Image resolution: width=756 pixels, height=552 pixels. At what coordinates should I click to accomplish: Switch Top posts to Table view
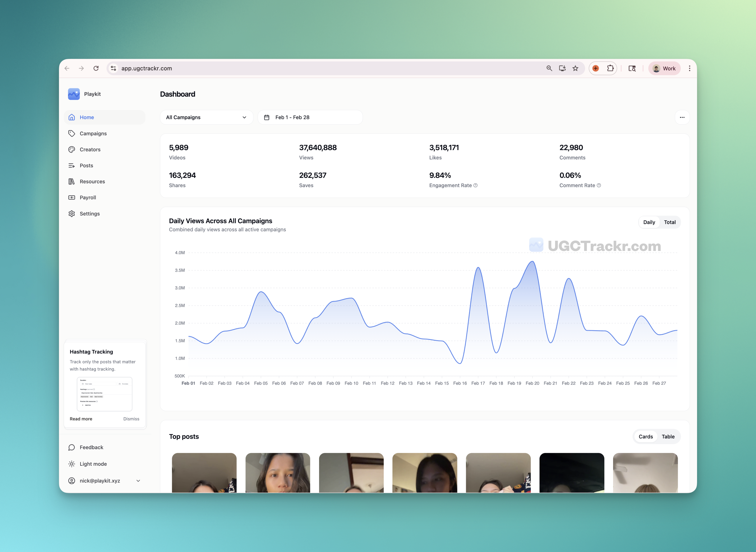pyautogui.click(x=668, y=436)
